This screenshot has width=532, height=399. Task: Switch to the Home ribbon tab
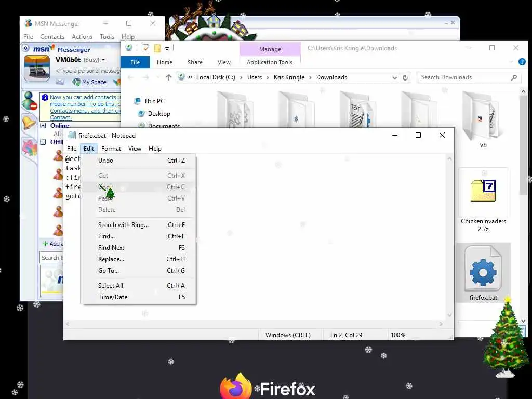pos(165,62)
